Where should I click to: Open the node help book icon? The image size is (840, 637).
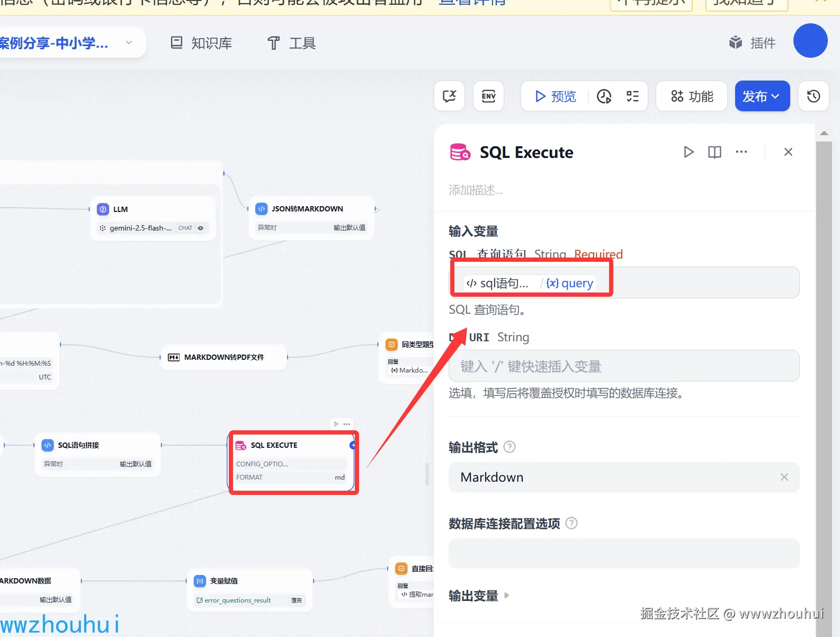[x=714, y=152]
